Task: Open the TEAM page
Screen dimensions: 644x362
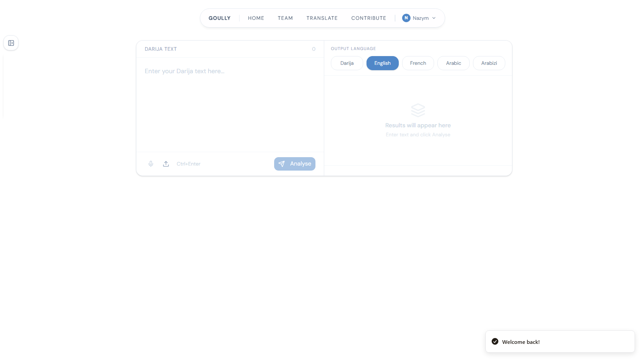Action: (285, 18)
